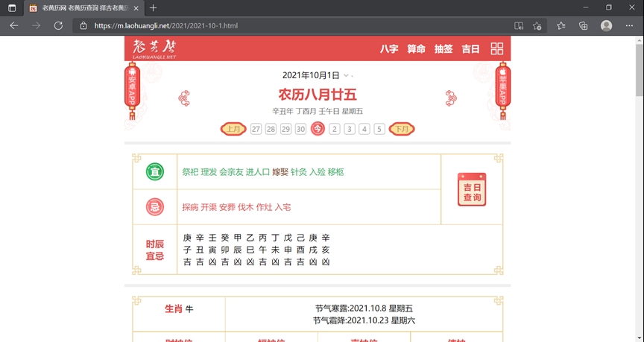Select the 今 today circle
The height and width of the screenshot is (342, 644).
click(318, 129)
